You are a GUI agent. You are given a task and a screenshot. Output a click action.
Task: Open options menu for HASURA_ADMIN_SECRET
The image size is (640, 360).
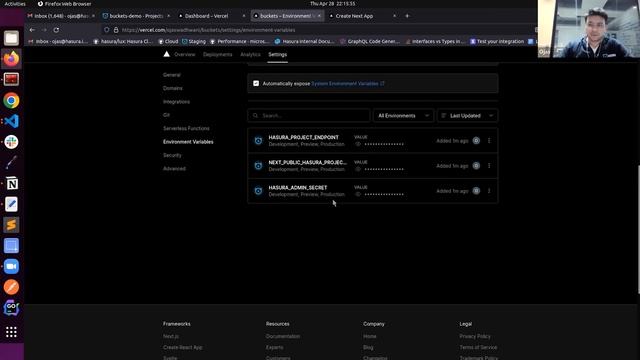click(x=489, y=191)
